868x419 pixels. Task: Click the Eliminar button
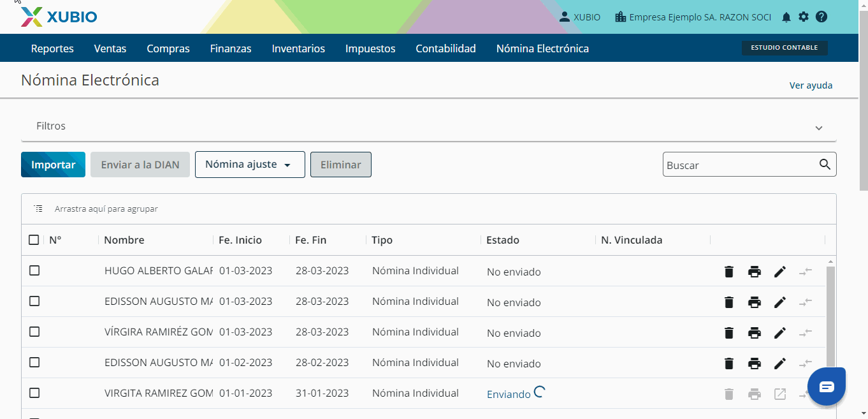341,165
